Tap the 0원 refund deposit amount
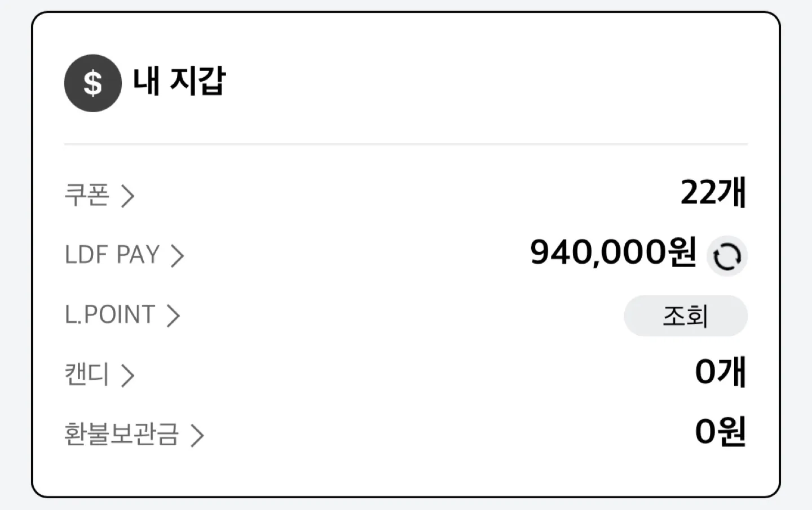The image size is (812, 510). 721,432
